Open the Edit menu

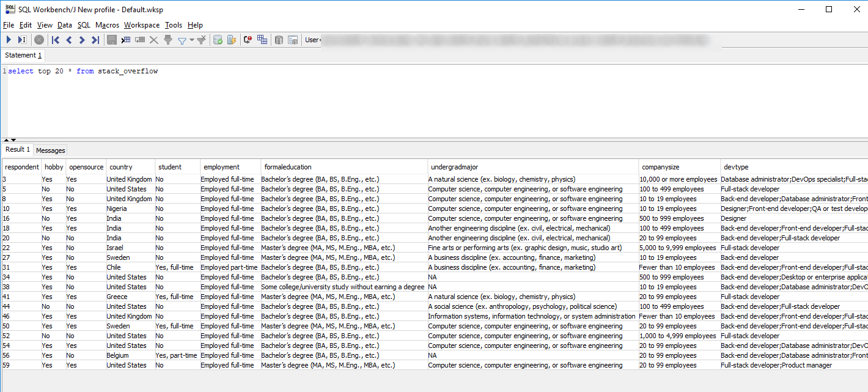[26, 25]
